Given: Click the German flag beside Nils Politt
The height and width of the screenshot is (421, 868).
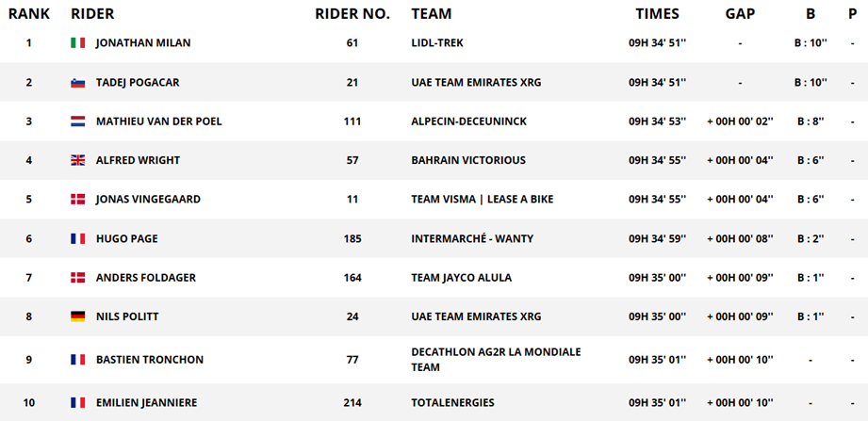Looking at the screenshot, I should (x=77, y=317).
